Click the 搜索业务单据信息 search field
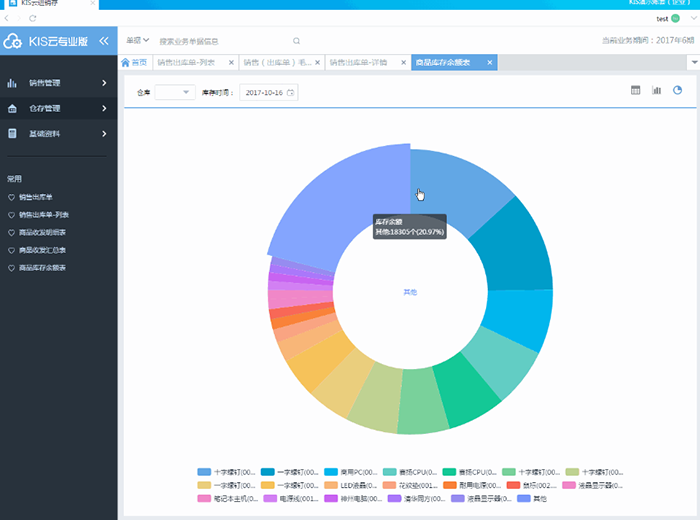This screenshot has width=700, height=520. [x=220, y=41]
